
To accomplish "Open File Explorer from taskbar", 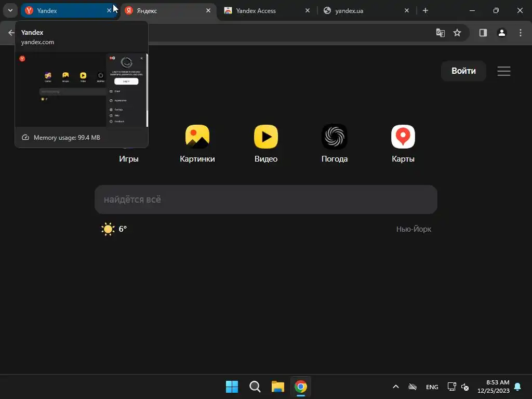I will point(277,387).
